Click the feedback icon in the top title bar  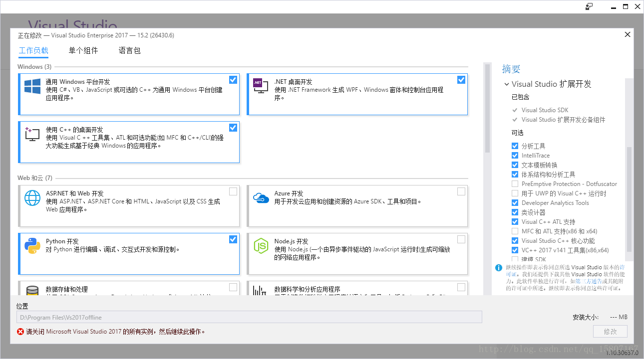pos(590,6)
